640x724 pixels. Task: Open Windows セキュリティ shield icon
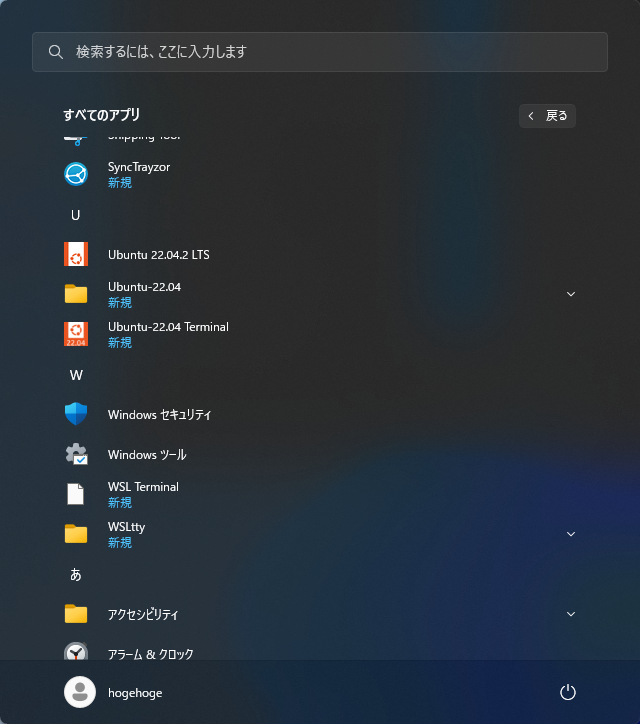pos(76,414)
